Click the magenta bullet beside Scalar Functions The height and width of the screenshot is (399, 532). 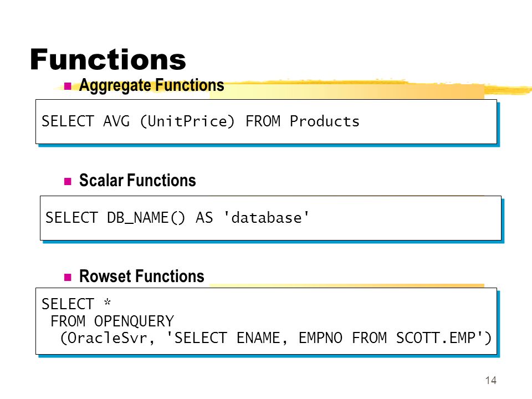(x=68, y=181)
